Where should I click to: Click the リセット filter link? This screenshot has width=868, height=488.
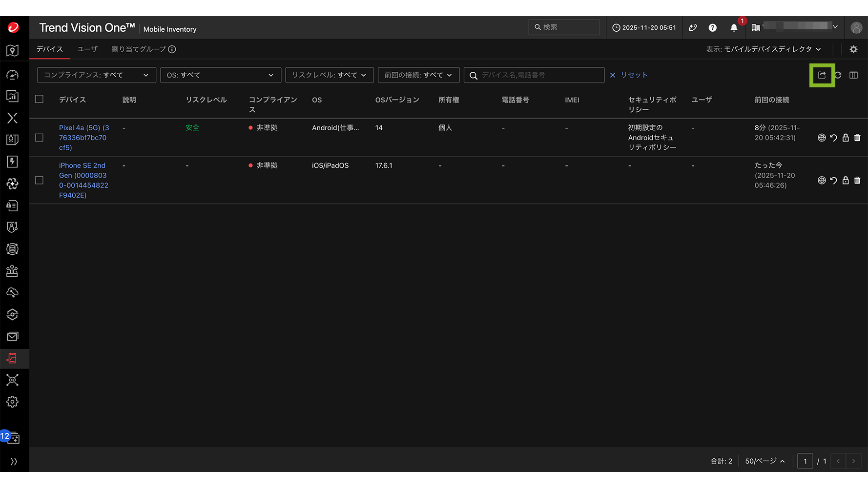[629, 75]
